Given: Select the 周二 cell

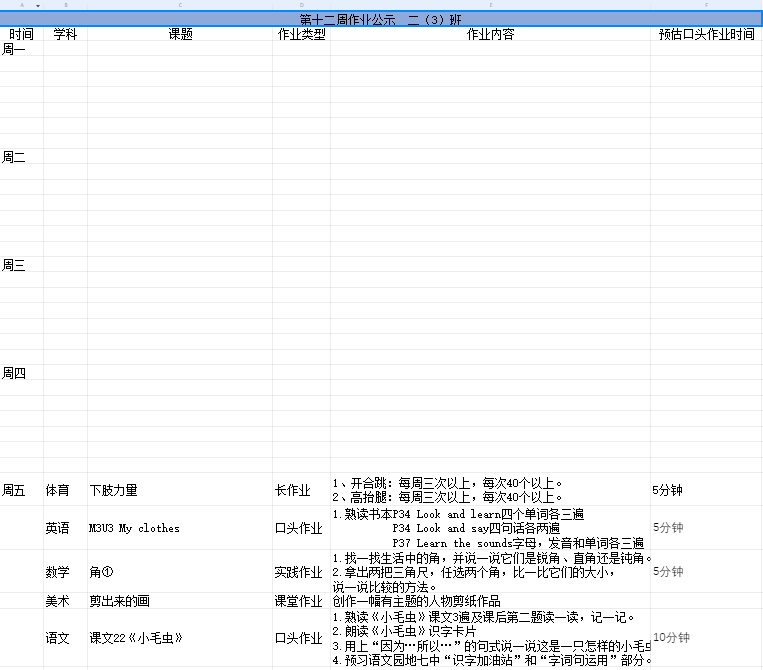Looking at the screenshot, I should (x=21, y=157).
